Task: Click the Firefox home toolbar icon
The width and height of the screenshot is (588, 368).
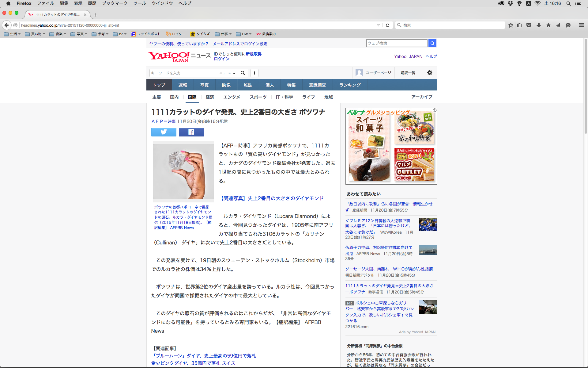Action: click(548, 25)
